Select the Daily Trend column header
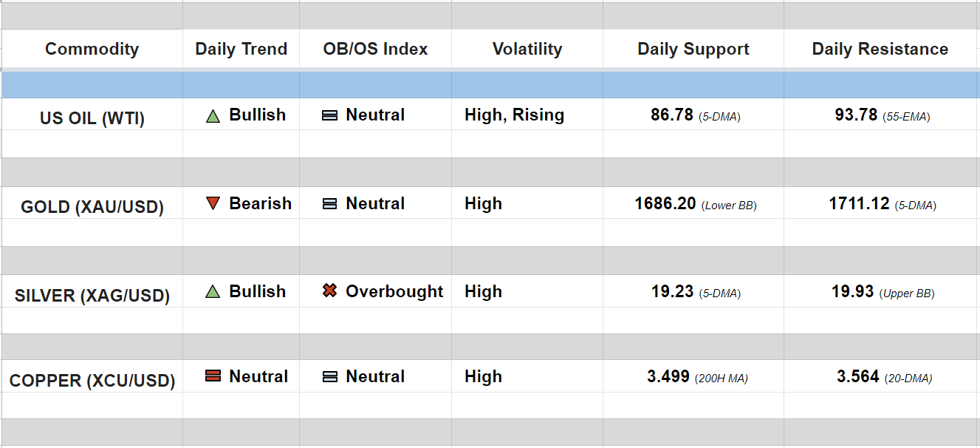This screenshot has height=448, width=980. (x=241, y=50)
